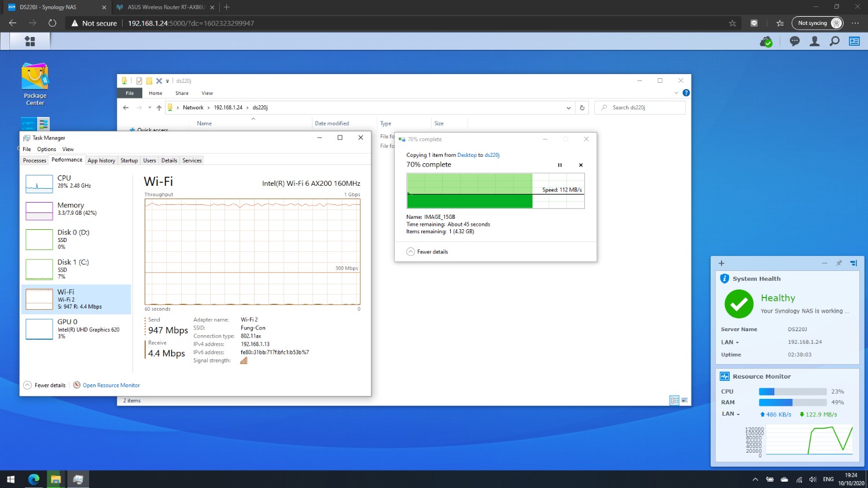The image size is (868, 488).
Task: Open File Explorer from the taskbar
Action: click(56, 479)
